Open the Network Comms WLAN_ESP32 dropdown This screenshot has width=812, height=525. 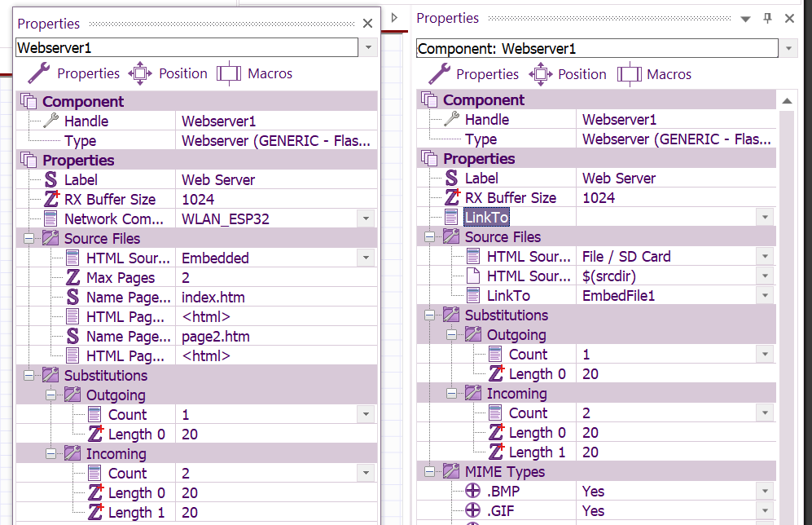coord(366,219)
